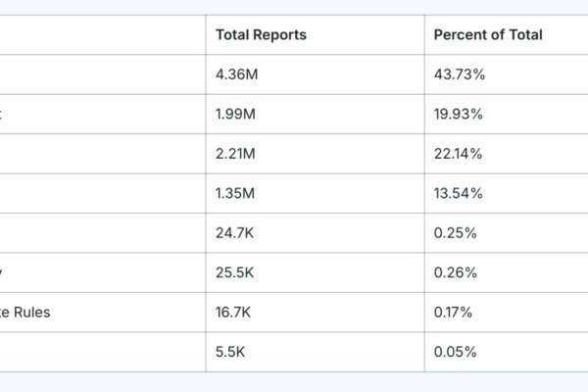Viewport: 588px width, 392px height.
Task: Click the 0.17% percent value
Action: tap(453, 313)
